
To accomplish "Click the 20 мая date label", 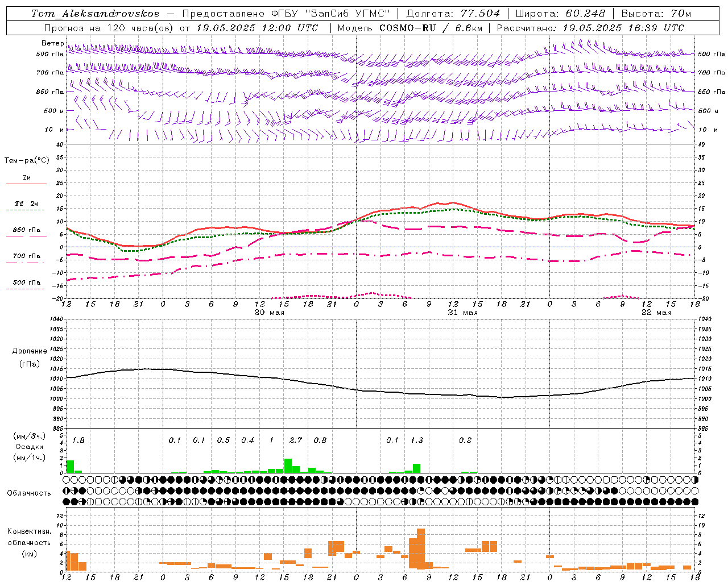I will [270, 313].
